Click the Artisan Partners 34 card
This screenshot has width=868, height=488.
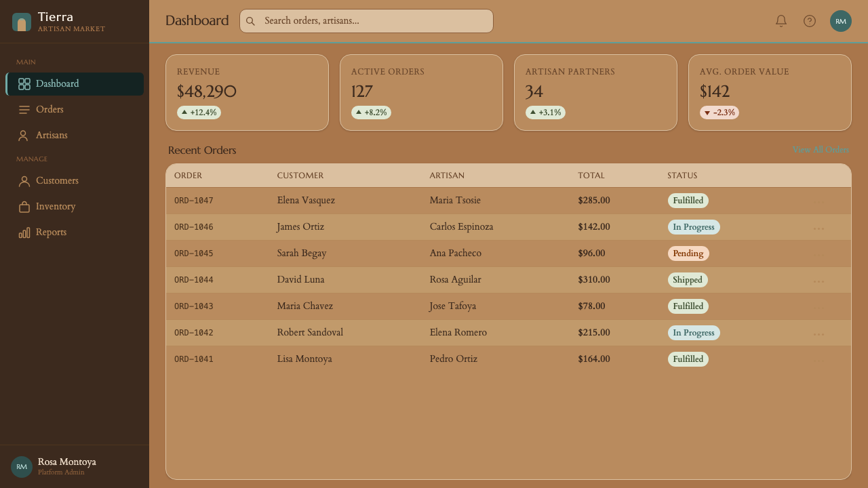[595, 92]
